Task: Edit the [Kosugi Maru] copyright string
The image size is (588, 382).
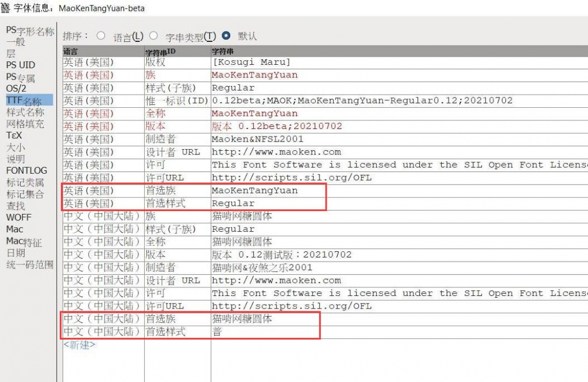Action: click(251, 62)
